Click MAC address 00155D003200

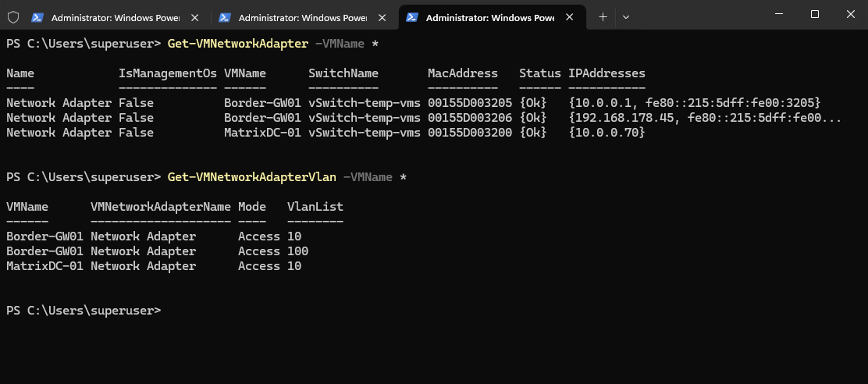point(469,133)
